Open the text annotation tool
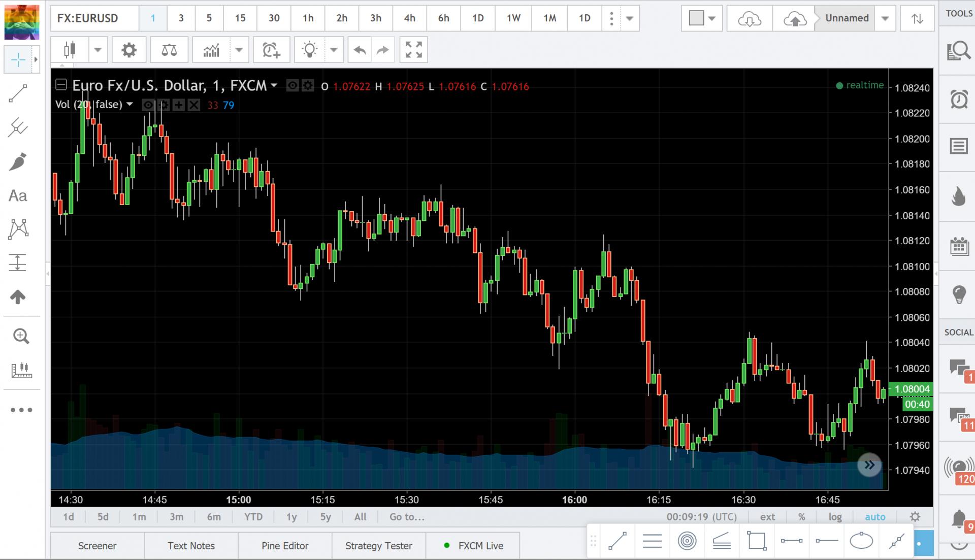Screen dimensions: 975x560 click(18, 196)
